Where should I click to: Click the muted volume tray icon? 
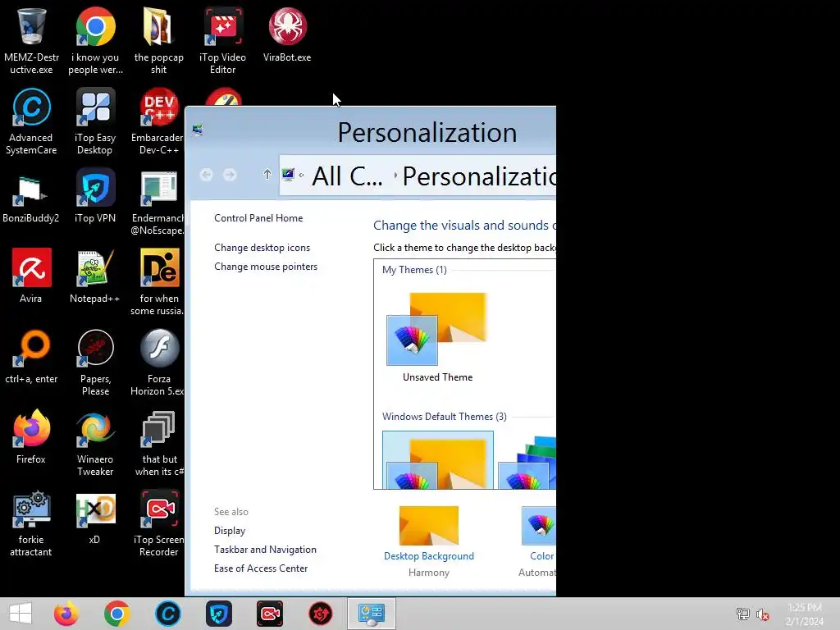pyautogui.click(x=763, y=614)
